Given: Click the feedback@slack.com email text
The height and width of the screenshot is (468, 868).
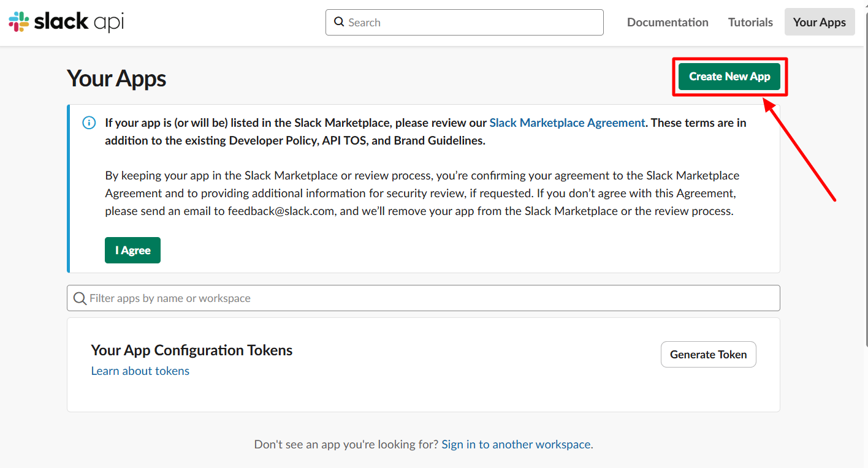Looking at the screenshot, I should [281, 211].
